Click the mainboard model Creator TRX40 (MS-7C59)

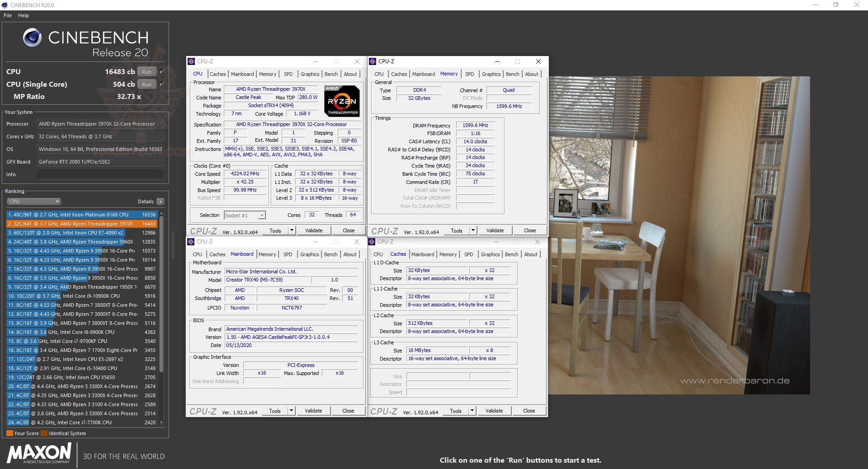pyautogui.click(x=268, y=280)
